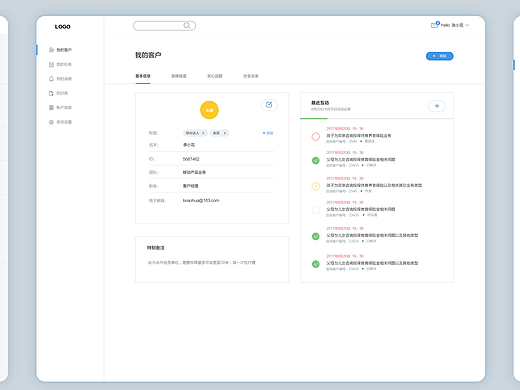Image resolution: width=520 pixels, height=390 pixels.
Task: Click the LOGO in the sidebar header
Action: 63,27
